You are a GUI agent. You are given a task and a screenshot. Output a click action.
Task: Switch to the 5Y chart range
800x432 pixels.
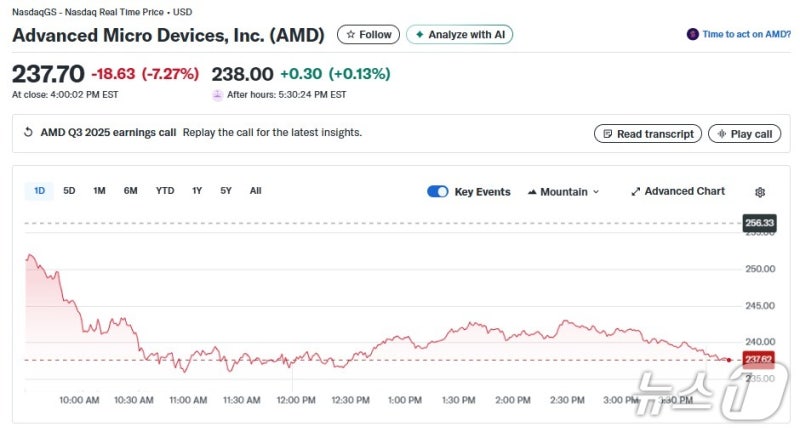(x=226, y=191)
